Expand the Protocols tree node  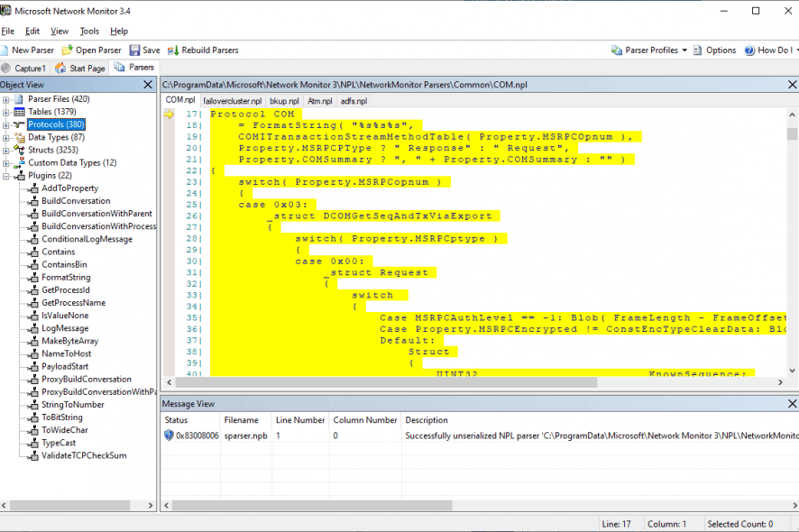[5, 124]
